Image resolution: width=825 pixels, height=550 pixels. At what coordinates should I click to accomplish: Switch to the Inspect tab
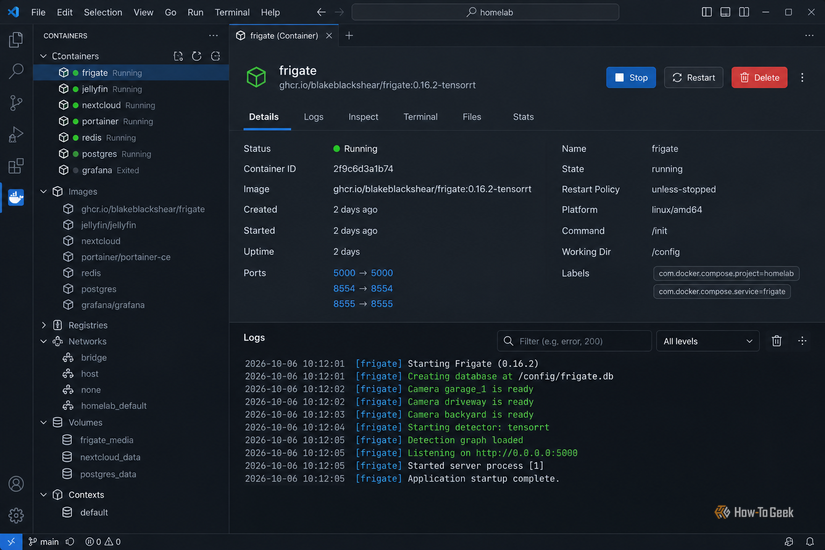pos(363,117)
